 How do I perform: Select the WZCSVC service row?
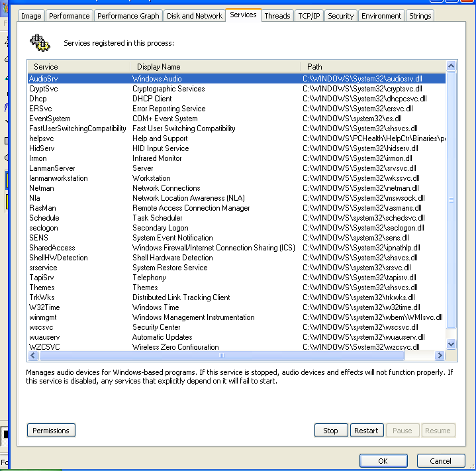tap(236, 347)
